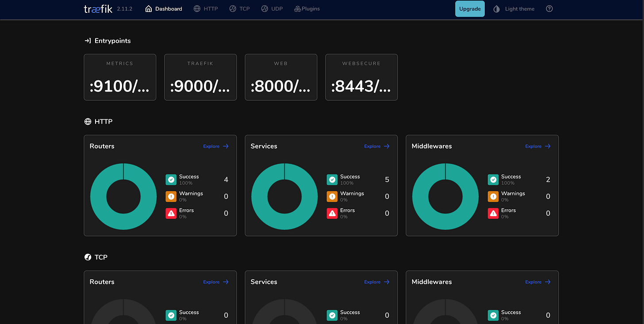The image size is (644, 324).
Task: Click the TCP section icon
Action: pos(88,257)
